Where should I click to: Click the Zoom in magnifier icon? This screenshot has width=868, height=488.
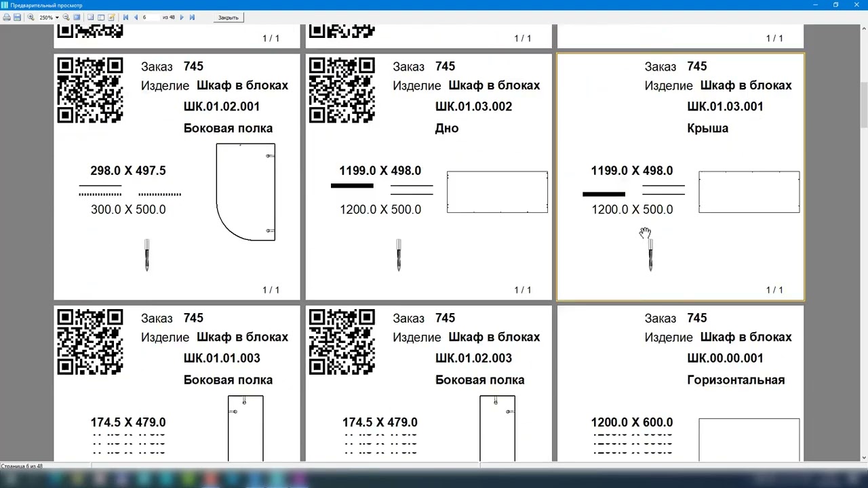(x=31, y=18)
